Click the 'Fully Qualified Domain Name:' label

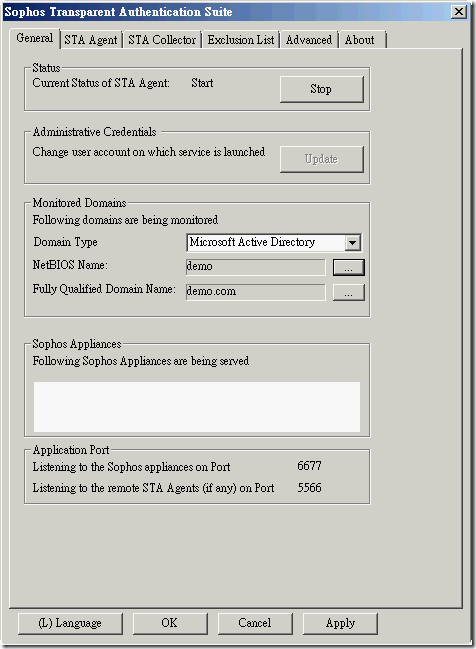click(x=104, y=289)
